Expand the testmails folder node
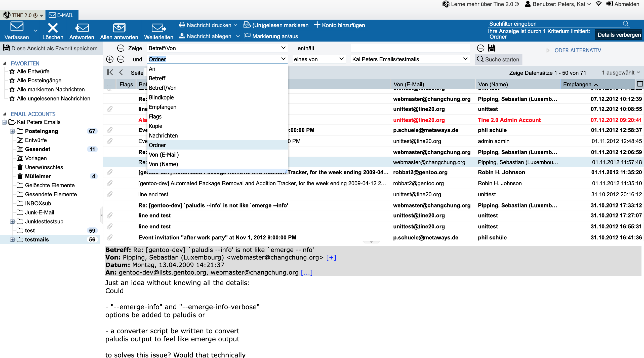The height and width of the screenshot is (358, 644). pos(12,240)
